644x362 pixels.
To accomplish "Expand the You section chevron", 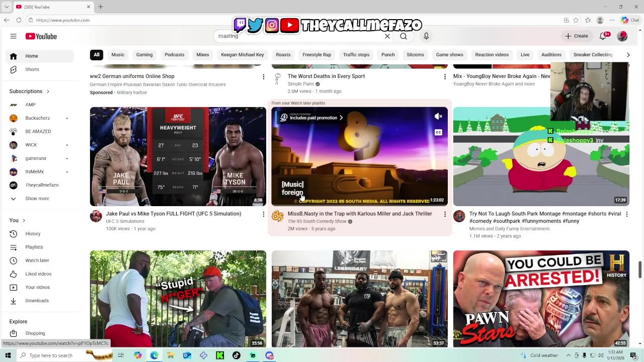I will coord(24,221).
